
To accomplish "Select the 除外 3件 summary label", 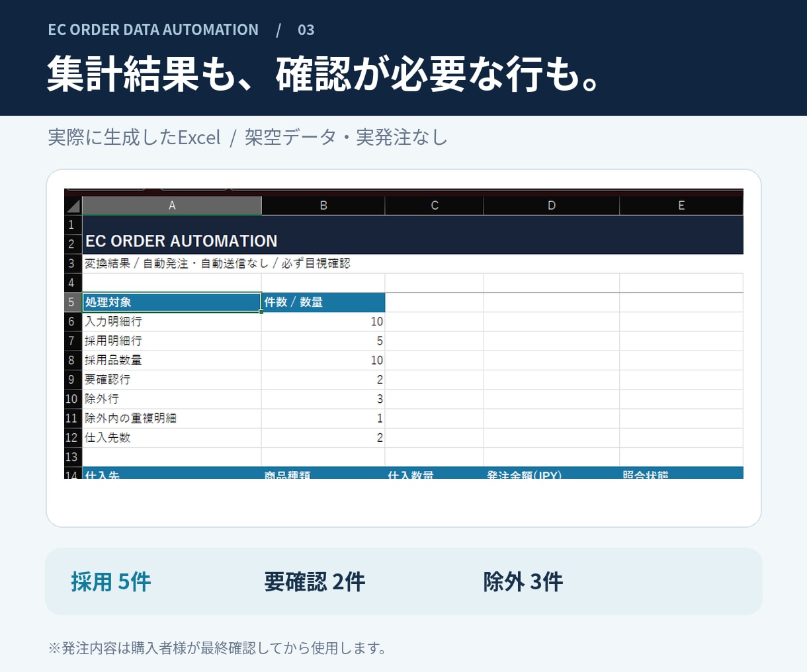I will coord(523,581).
